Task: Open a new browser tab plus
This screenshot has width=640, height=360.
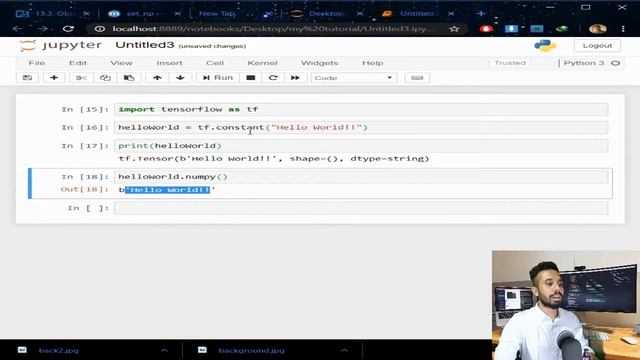Action: (x=481, y=13)
